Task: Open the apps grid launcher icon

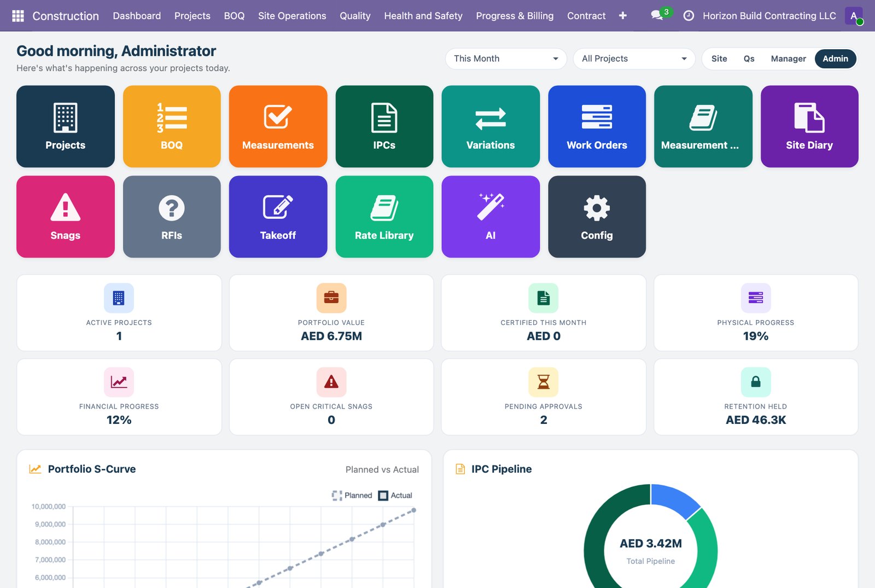Action: point(17,16)
